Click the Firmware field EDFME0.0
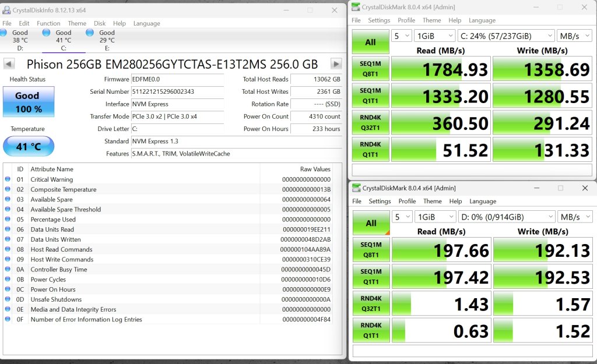 [177, 79]
